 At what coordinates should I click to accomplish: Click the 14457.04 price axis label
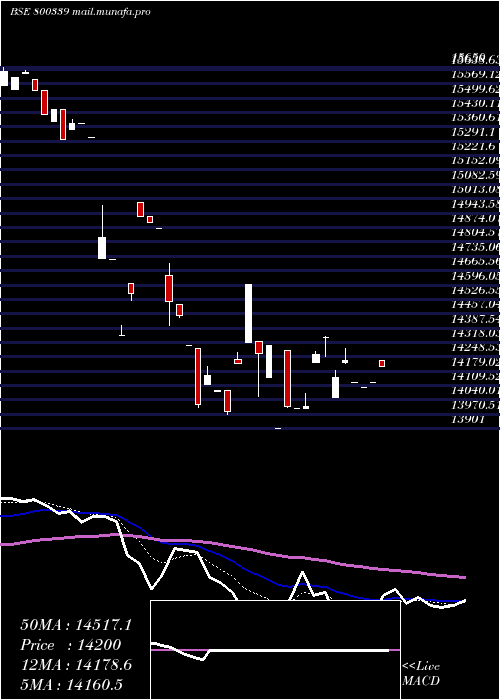[475, 304]
